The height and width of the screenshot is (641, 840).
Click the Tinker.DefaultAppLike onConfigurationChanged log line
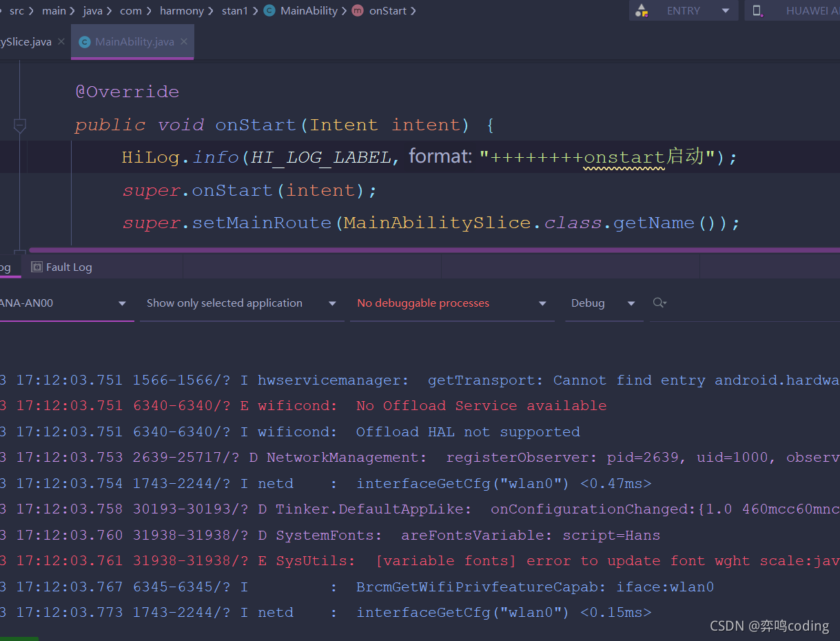[x=420, y=509]
